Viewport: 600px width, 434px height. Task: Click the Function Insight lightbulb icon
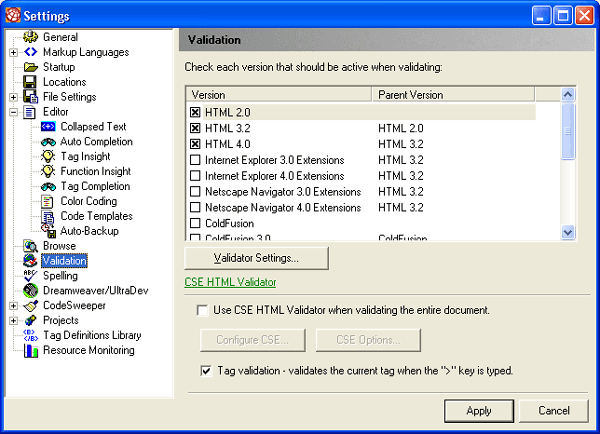[x=48, y=171]
